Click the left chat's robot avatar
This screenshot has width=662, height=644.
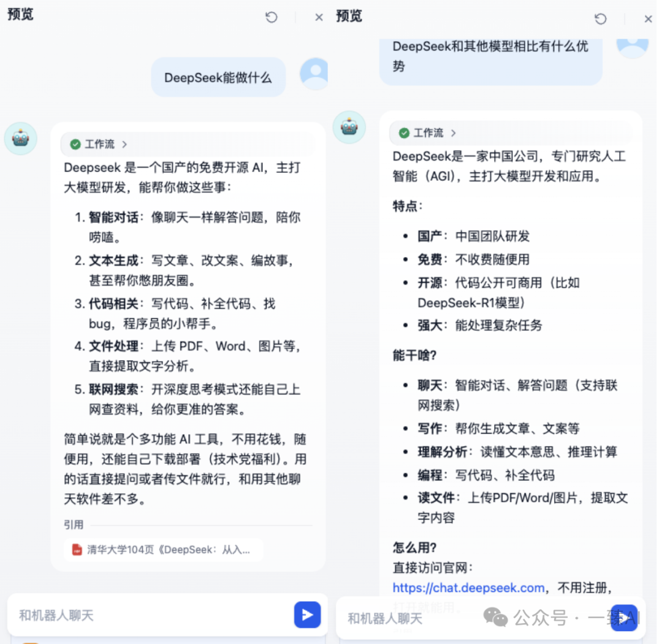21,139
